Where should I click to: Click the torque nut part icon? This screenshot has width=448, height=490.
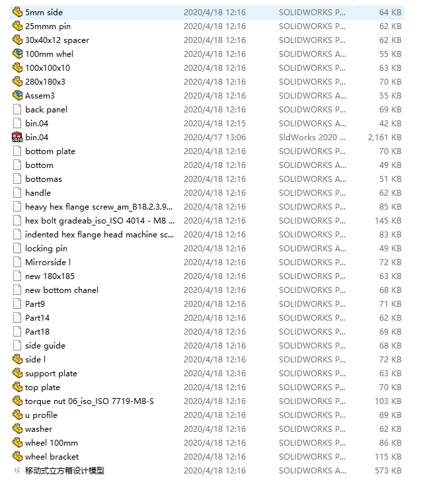[17, 401]
